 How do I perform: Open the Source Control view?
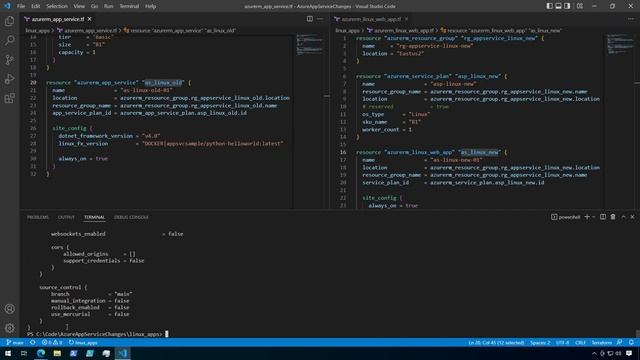9,60
